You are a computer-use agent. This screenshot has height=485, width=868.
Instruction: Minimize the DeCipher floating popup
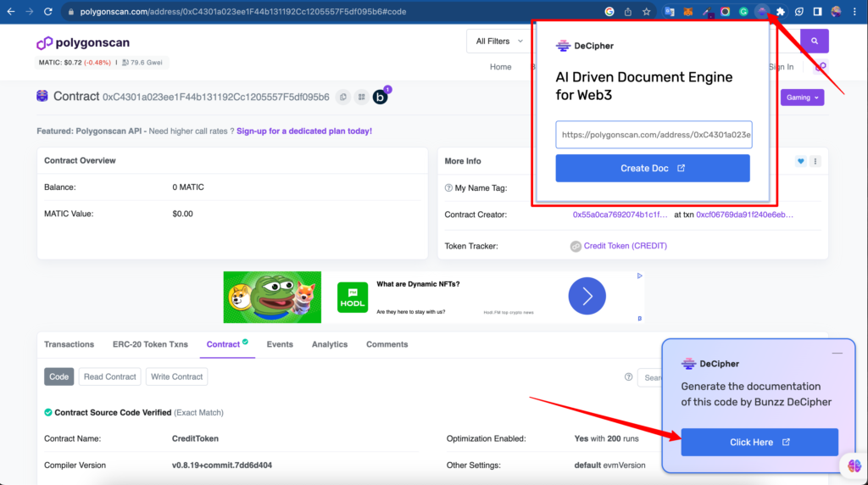837,353
